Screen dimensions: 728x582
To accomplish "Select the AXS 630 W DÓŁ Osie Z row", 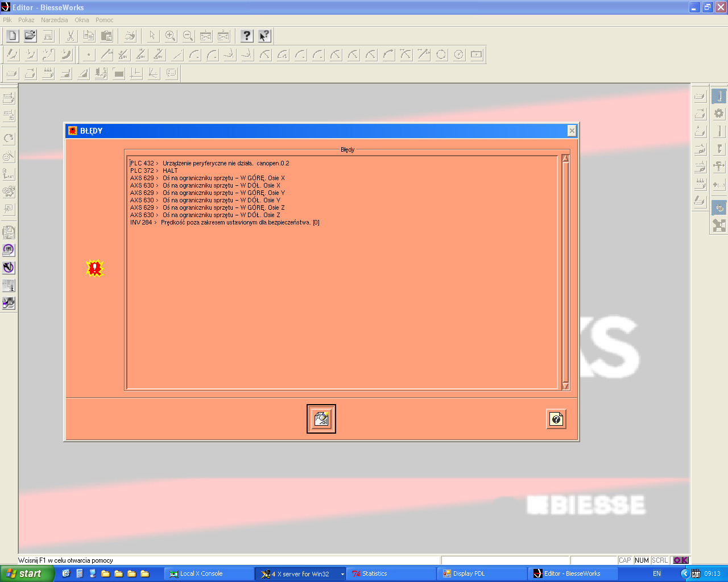I will point(205,215).
